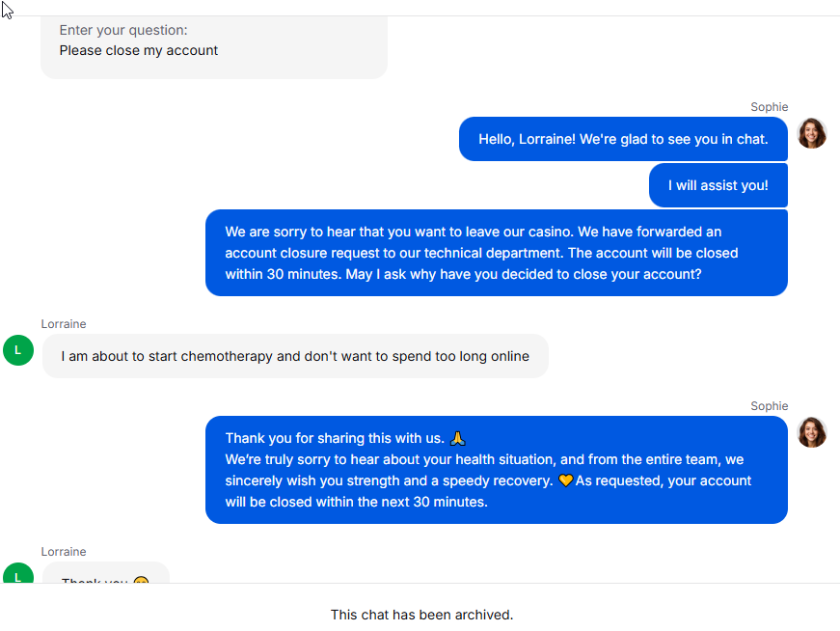Screen dimensions: 840x631
Task: Click Lorraine's chemotherapy message bubble
Action: tap(295, 356)
